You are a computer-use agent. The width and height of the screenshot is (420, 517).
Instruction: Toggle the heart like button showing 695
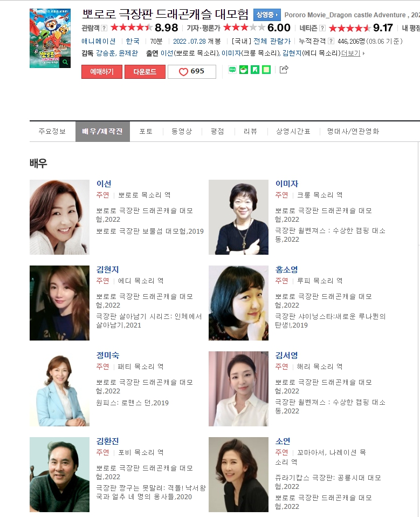192,72
